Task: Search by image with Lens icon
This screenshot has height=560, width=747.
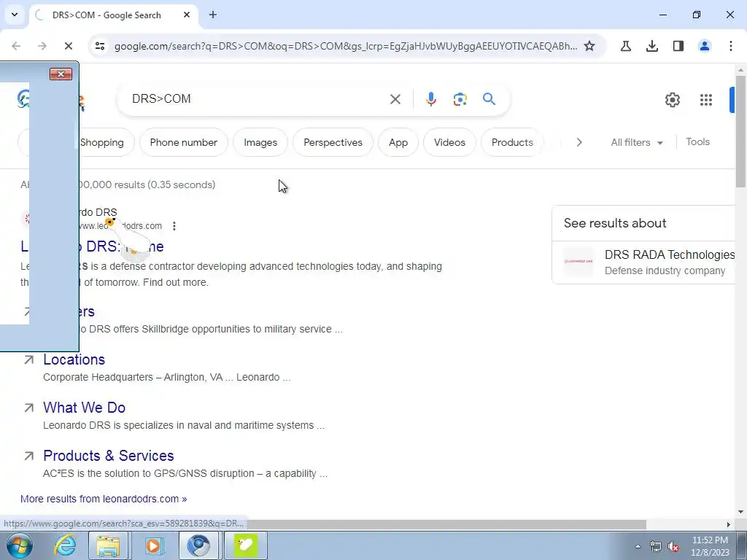Action: point(460,99)
